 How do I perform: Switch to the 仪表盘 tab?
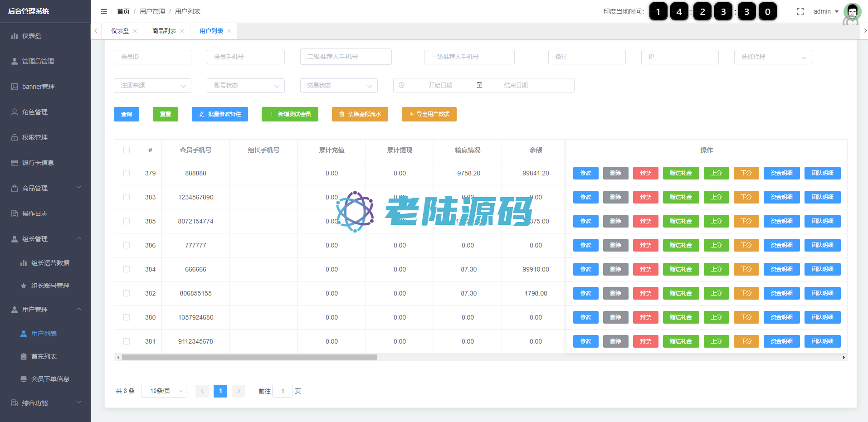coord(120,31)
